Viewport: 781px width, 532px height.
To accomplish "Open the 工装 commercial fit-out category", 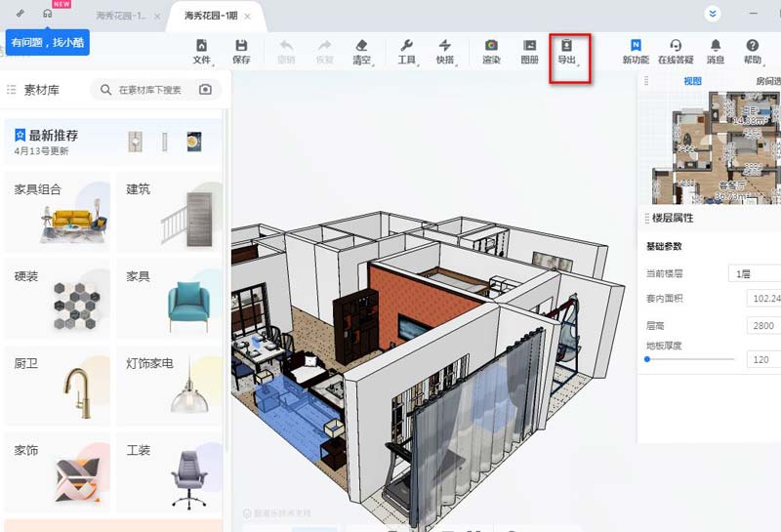I will click(169, 472).
